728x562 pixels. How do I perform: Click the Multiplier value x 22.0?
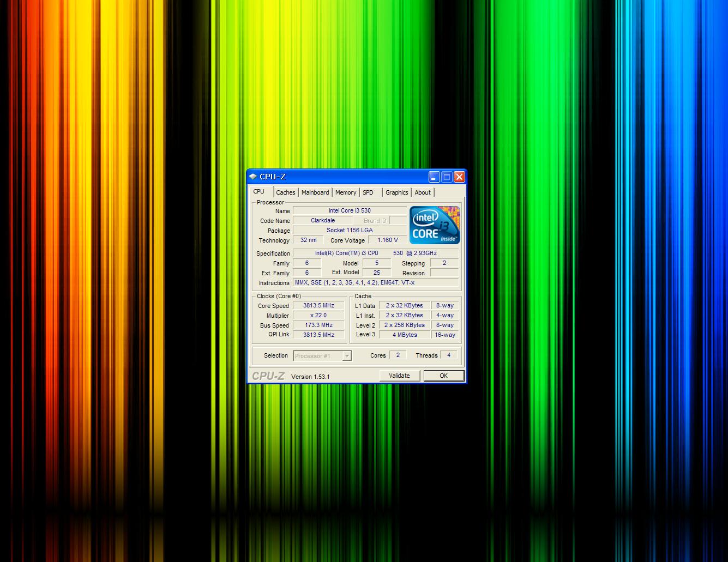coord(318,315)
